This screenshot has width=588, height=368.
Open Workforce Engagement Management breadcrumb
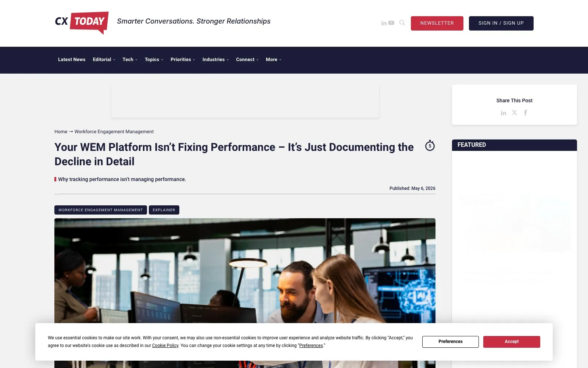(x=114, y=132)
